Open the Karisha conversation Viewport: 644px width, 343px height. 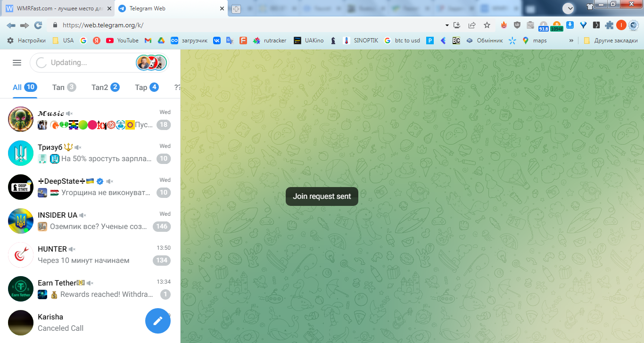[x=90, y=323]
